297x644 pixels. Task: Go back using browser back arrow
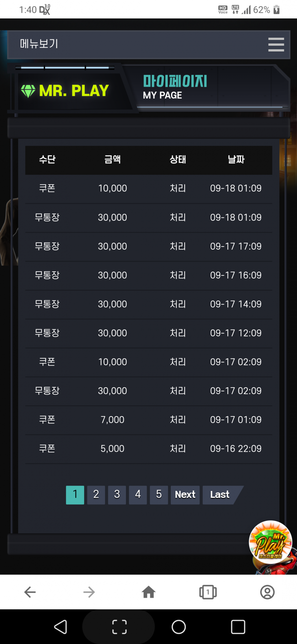pyautogui.click(x=30, y=592)
